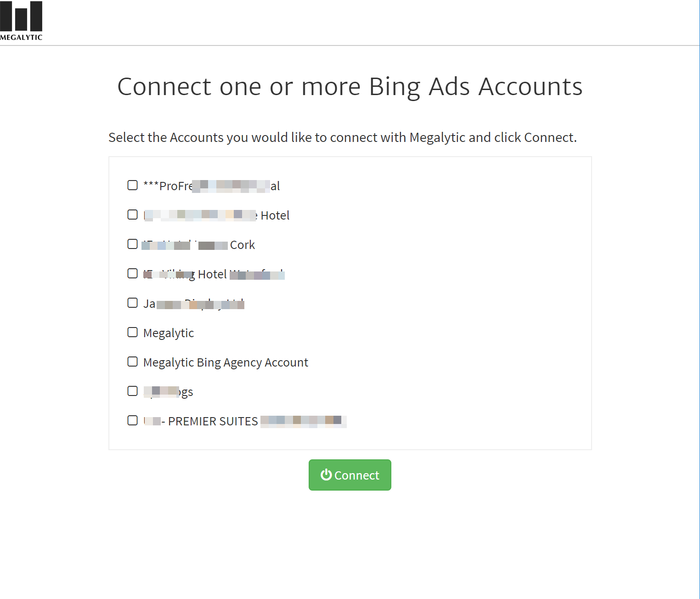Tick the checkbox for the account ending in Hotel
Image resolution: width=700 pixels, height=599 pixels.
point(133,215)
